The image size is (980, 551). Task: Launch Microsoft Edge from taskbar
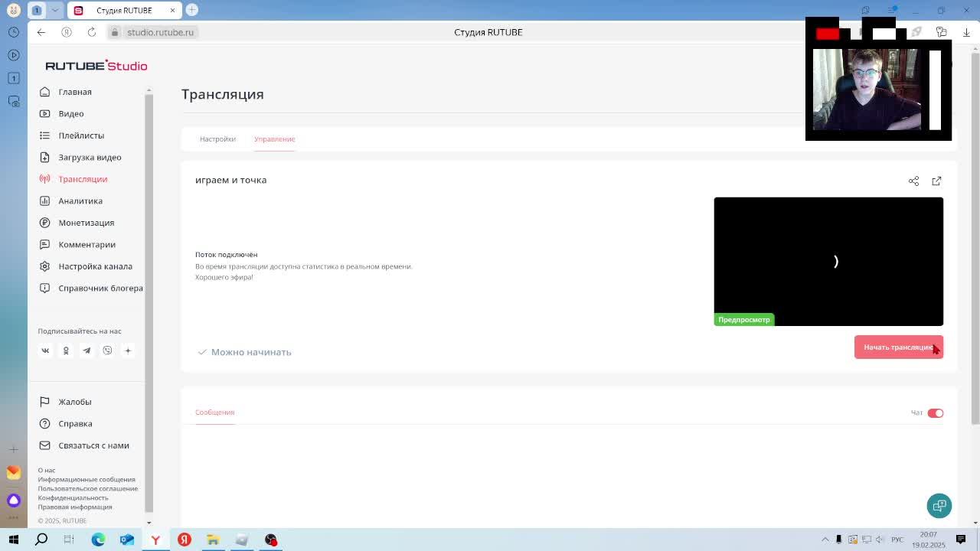(x=98, y=540)
